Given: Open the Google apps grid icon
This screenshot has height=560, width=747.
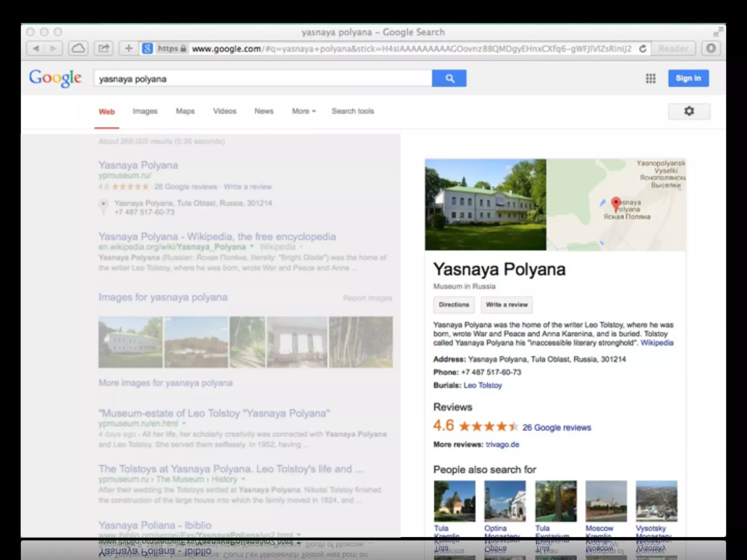Looking at the screenshot, I should (651, 78).
